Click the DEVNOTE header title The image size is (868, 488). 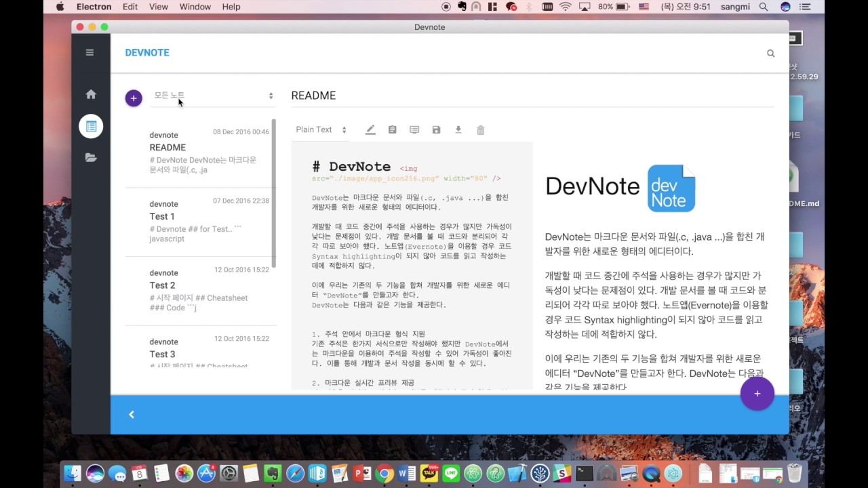click(147, 53)
